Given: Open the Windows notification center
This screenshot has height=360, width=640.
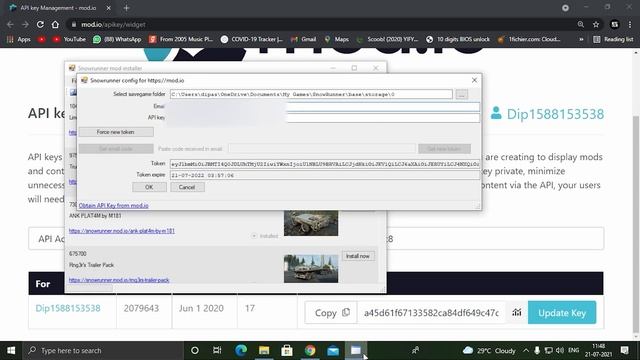Looking at the screenshot, I should 625,350.
